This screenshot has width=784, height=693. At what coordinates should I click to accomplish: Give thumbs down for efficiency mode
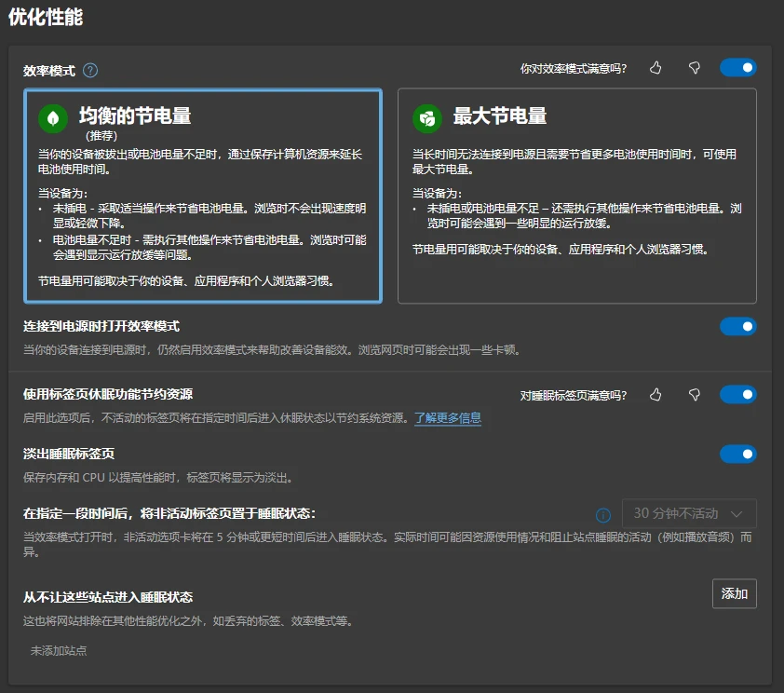[x=694, y=67]
